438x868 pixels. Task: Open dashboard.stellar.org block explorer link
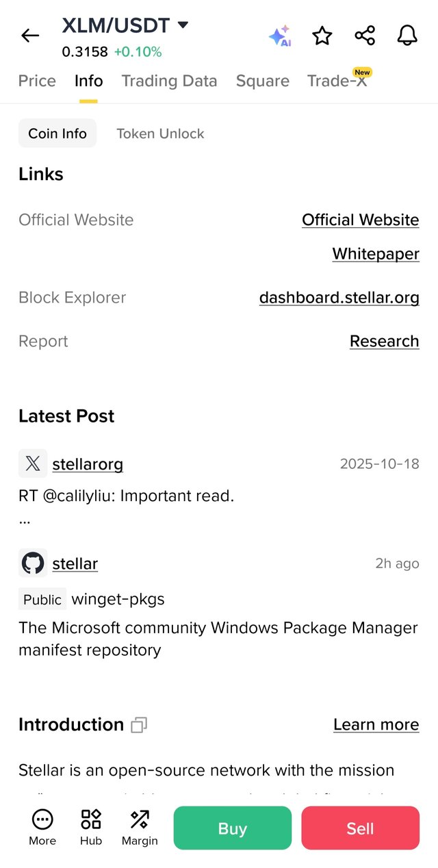(339, 298)
